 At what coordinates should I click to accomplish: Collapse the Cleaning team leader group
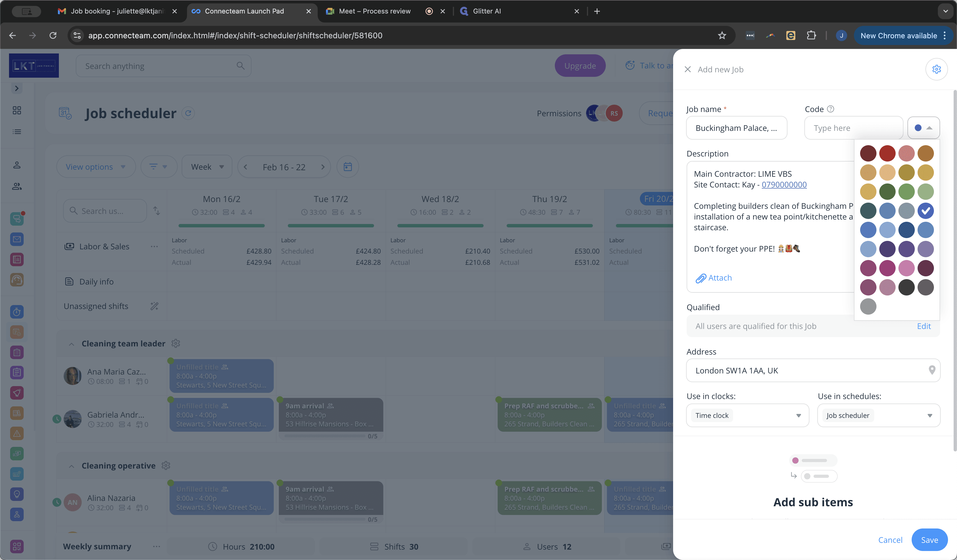coord(71,344)
